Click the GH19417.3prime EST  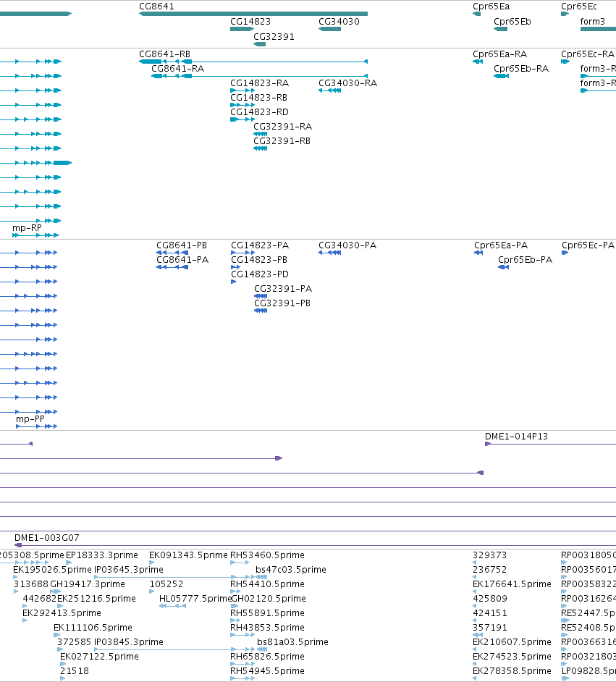click(x=56, y=592)
